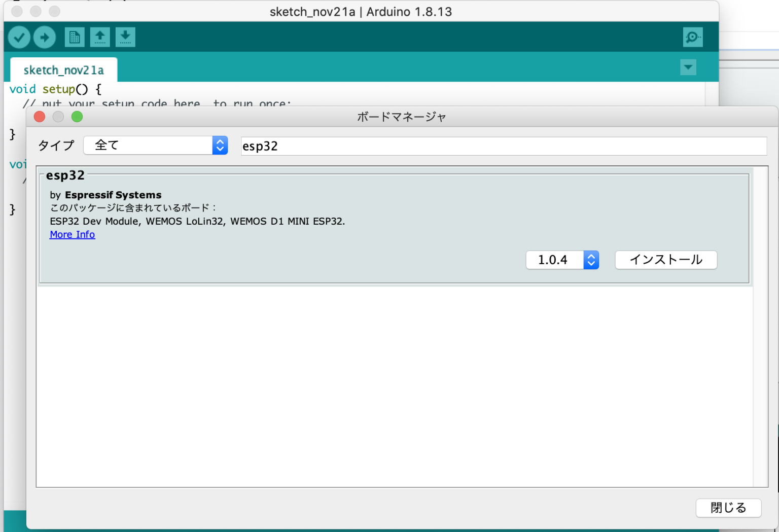Open the Serial Monitor icon
The height and width of the screenshot is (532, 779).
coord(693,37)
